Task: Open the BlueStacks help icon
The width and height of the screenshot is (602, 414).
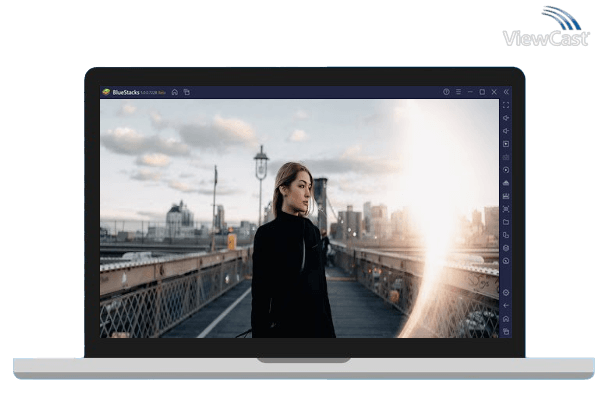Action: point(446,92)
